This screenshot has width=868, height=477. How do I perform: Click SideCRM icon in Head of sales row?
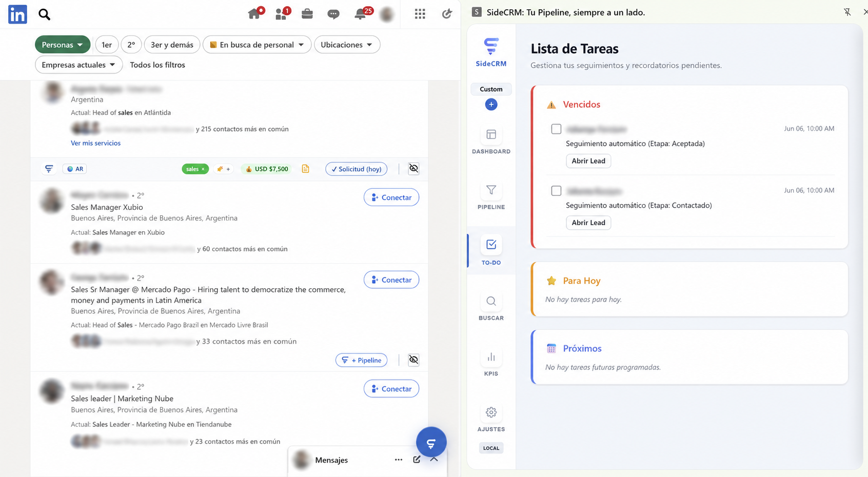click(x=49, y=169)
